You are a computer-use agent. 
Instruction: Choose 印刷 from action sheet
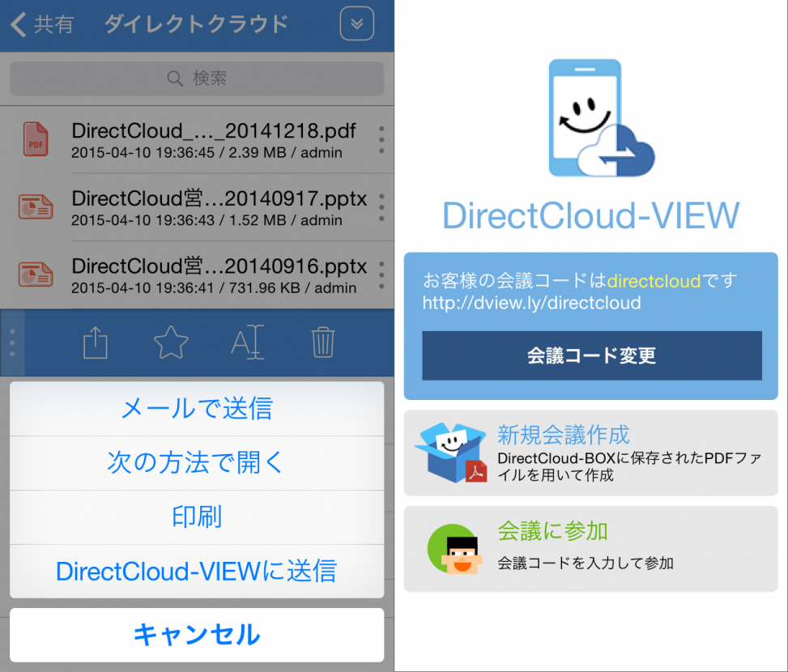point(197,517)
